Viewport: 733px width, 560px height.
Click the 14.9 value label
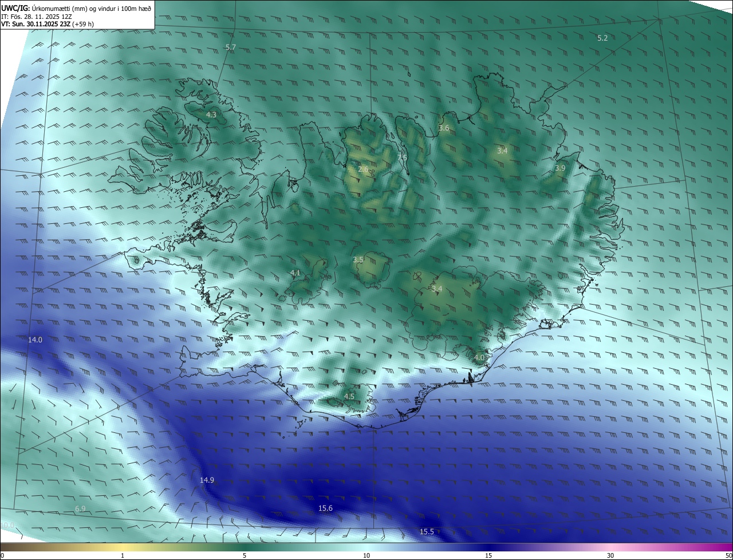(207, 480)
